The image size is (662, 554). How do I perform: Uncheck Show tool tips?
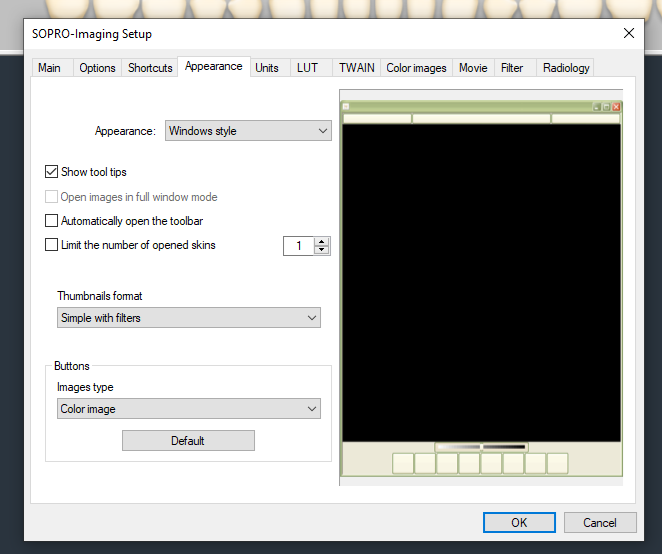[52, 172]
